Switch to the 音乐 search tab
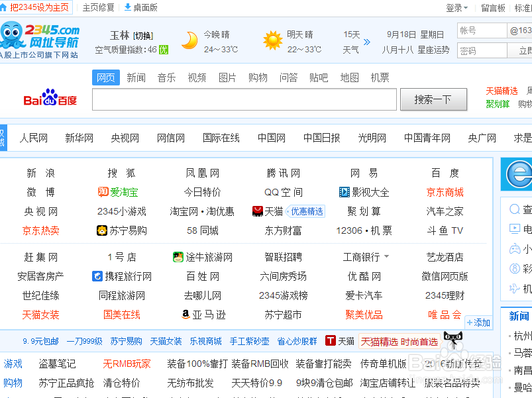The width and height of the screenshot is (532, 398). (166, 77)
